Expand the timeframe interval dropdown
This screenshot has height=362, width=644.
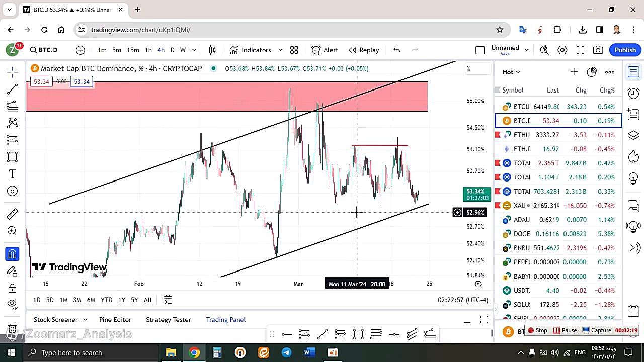click(x=194, y=50)
